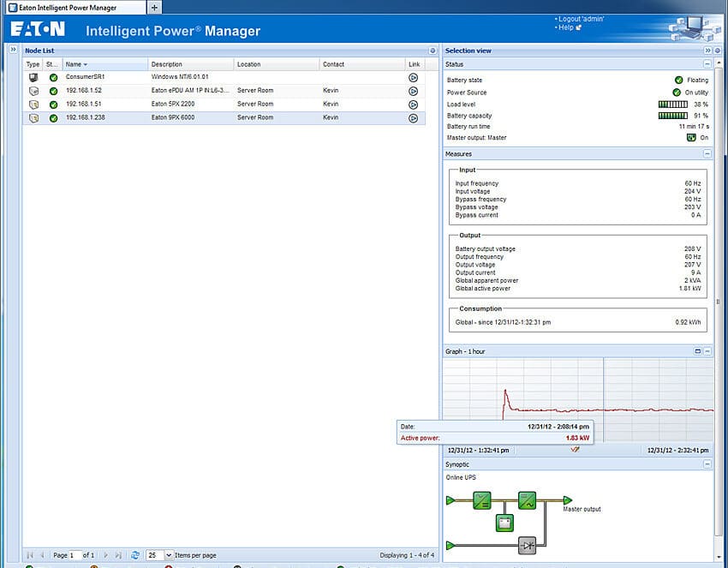Click the Description column header
The image size is (728, 568).
pos(191,64)
